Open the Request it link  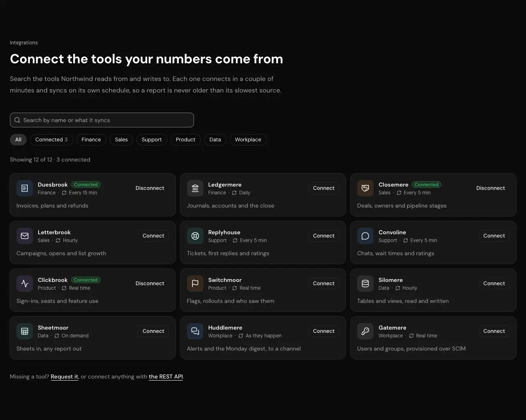65,377
